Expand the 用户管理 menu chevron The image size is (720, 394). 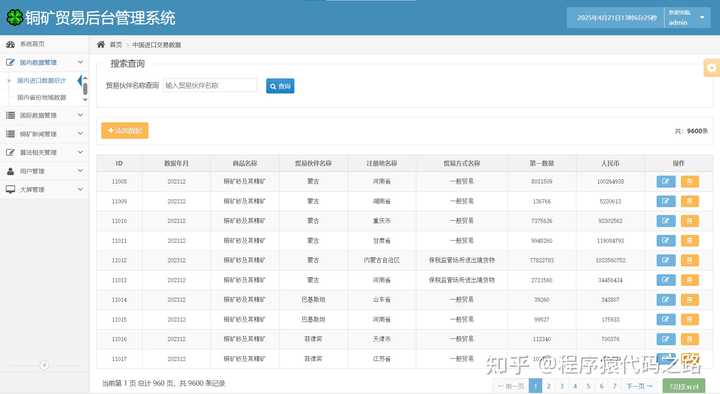click(80, 171)
